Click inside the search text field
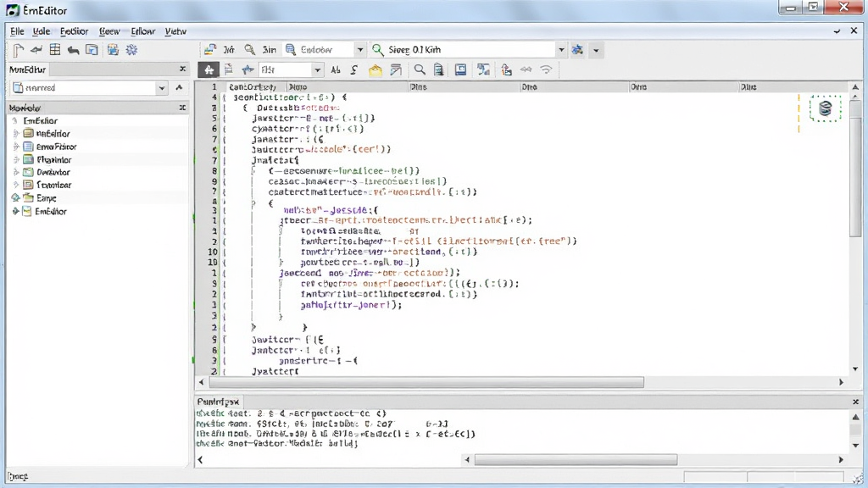The height and width of the screenshot is (488, 868). pos(470,50)
